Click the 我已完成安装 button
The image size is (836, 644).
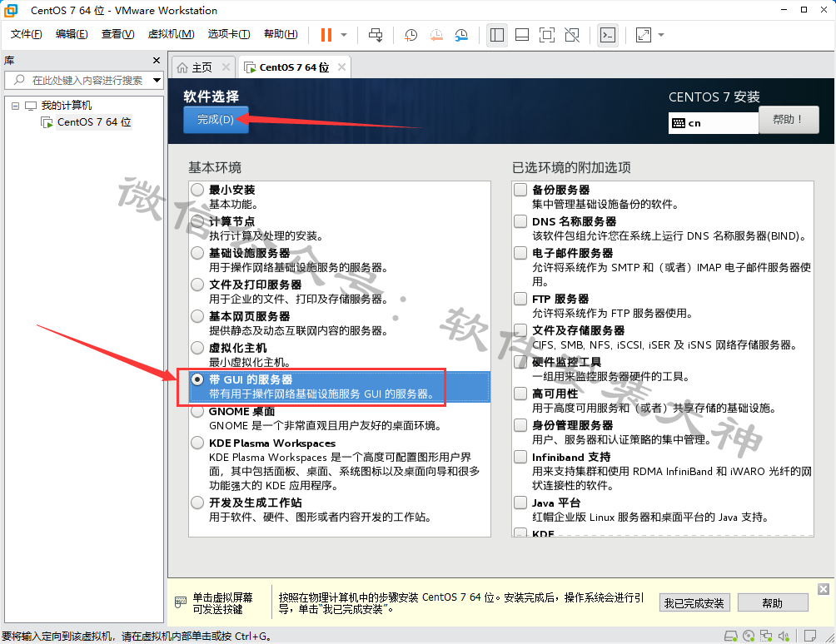click(x=694, y=603)
